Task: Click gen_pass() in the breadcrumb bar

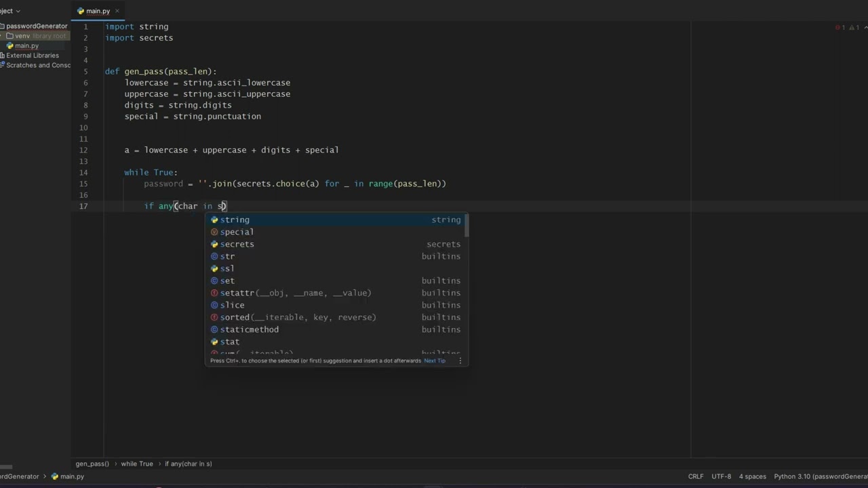Action: [x=92, y=464]
